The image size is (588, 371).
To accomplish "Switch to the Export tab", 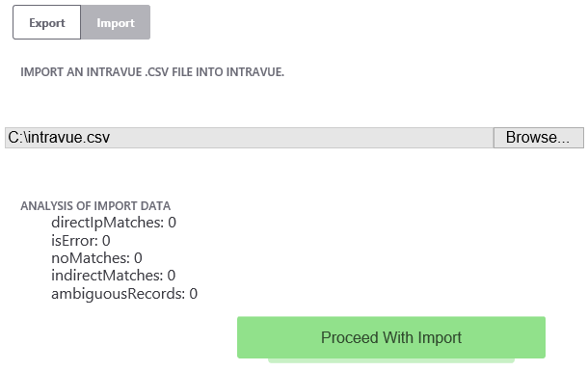I will coord(47,22).
